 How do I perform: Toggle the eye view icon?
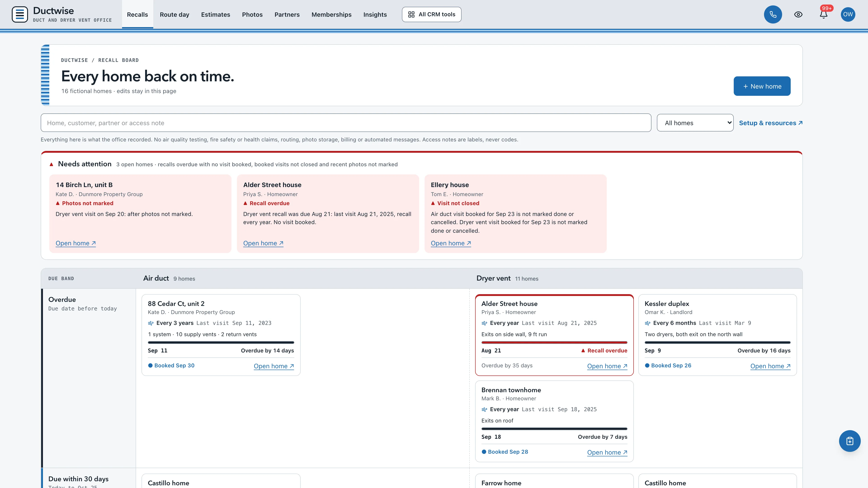point(798,14)
